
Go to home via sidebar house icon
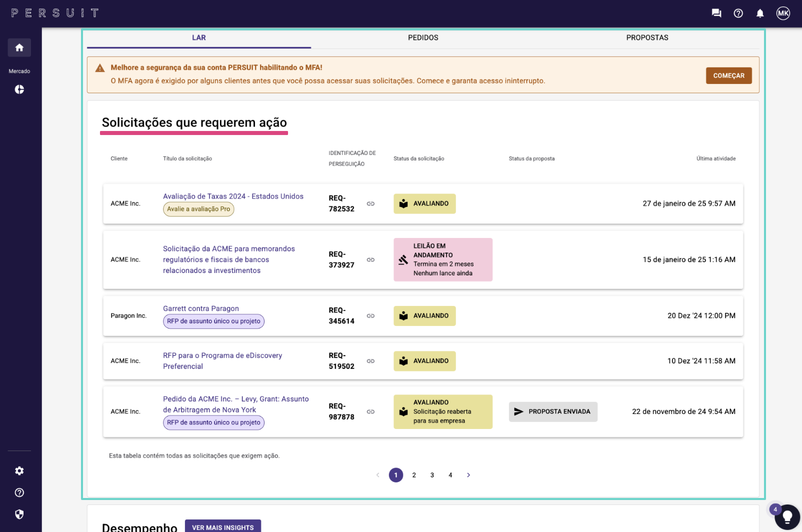[x=19, y=47]
